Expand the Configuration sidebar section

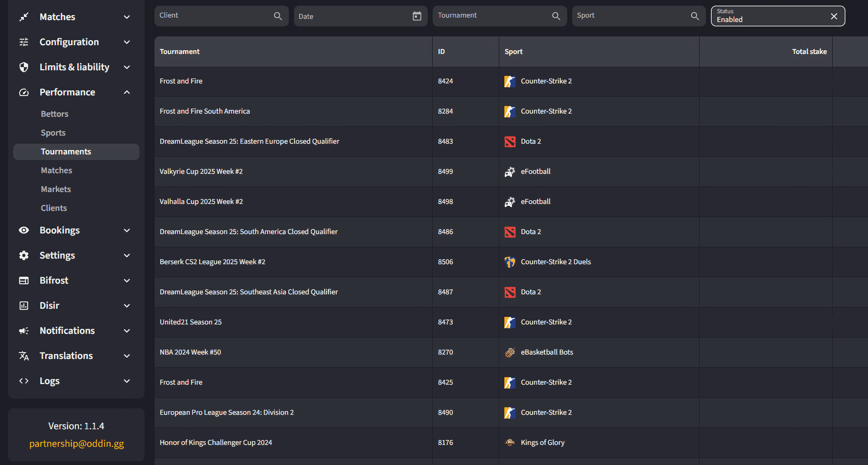[127, 42]
